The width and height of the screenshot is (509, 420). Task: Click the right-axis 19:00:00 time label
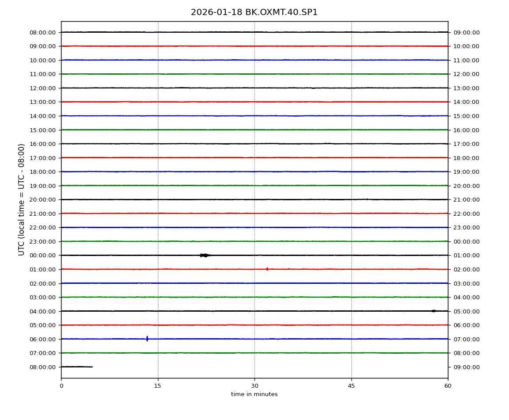click(466, 172)
